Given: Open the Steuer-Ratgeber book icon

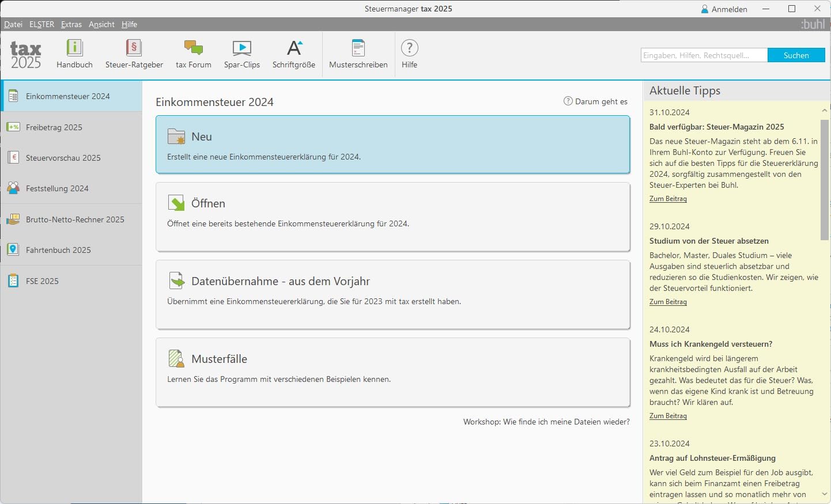Looking at the screenshot, I should pos(134,48).
